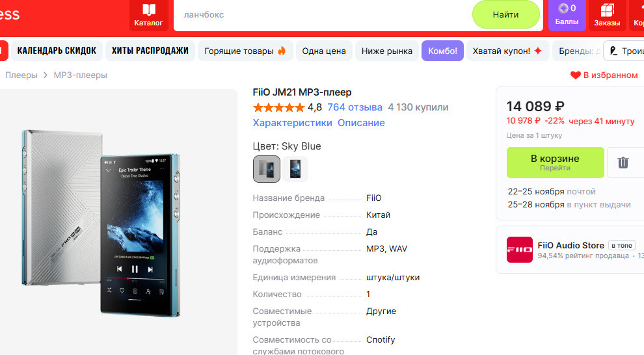Remove item with trash bin icon

[623, 163]
